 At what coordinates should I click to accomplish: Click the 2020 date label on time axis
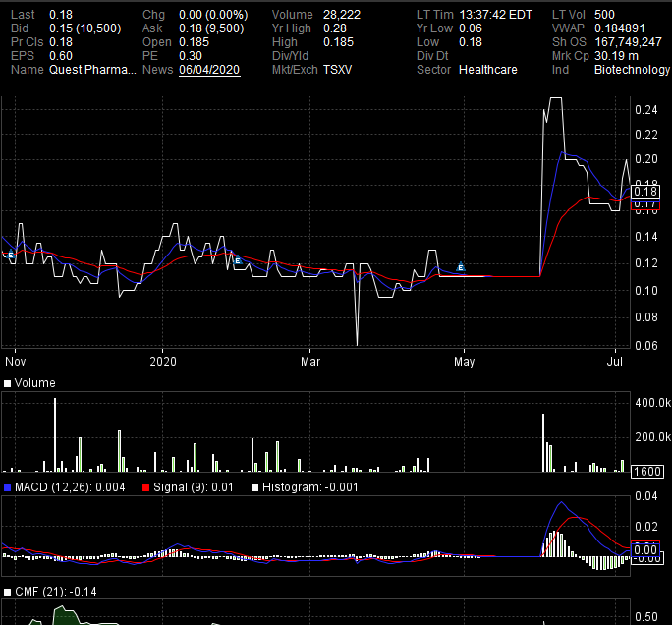pyautogui.click(x=163, y=362)
